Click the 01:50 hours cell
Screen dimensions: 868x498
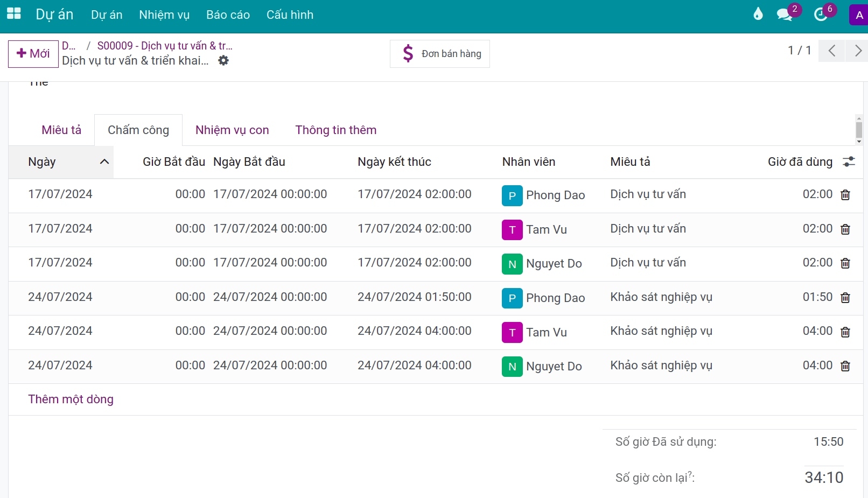(x=817, y=297)
